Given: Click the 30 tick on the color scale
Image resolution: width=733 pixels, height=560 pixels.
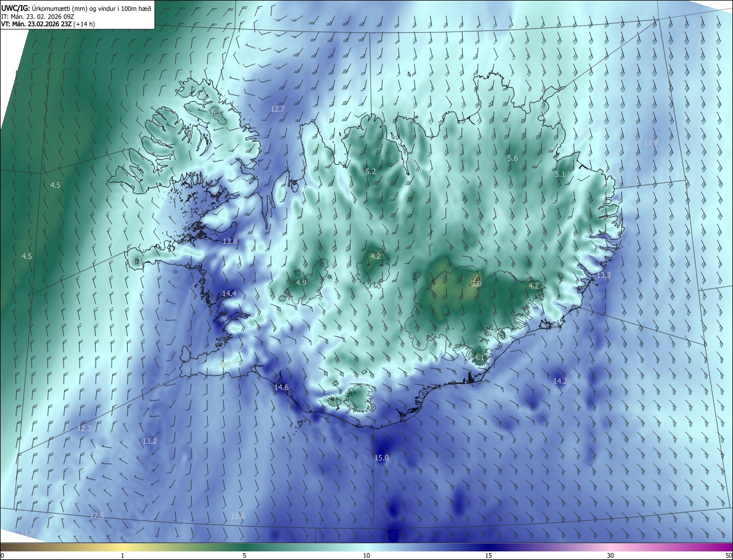Looking at the screenshot, I should [610, 555].
